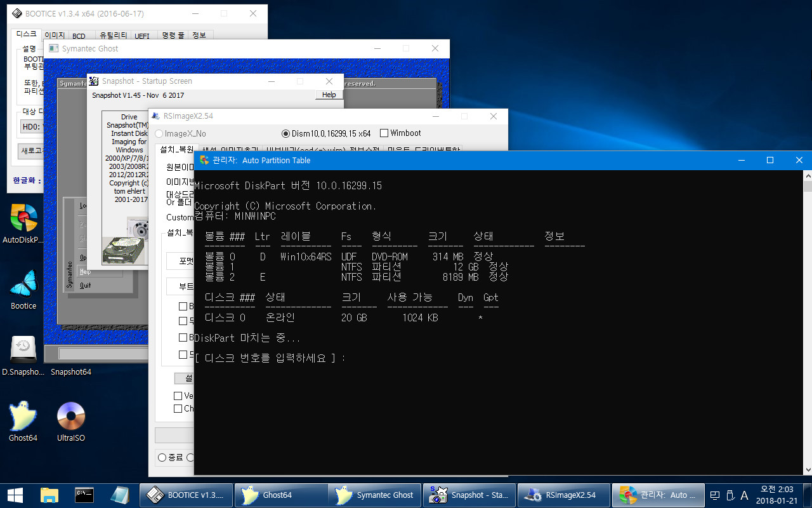Click the '디스크 0' row label
812x508 pixels.
point(225,317)
